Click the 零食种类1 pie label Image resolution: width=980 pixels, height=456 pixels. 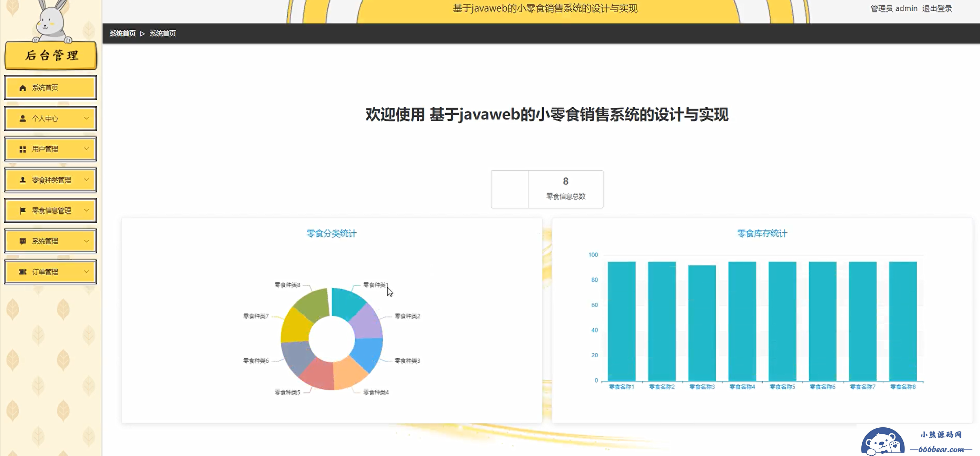pos(376,285)
